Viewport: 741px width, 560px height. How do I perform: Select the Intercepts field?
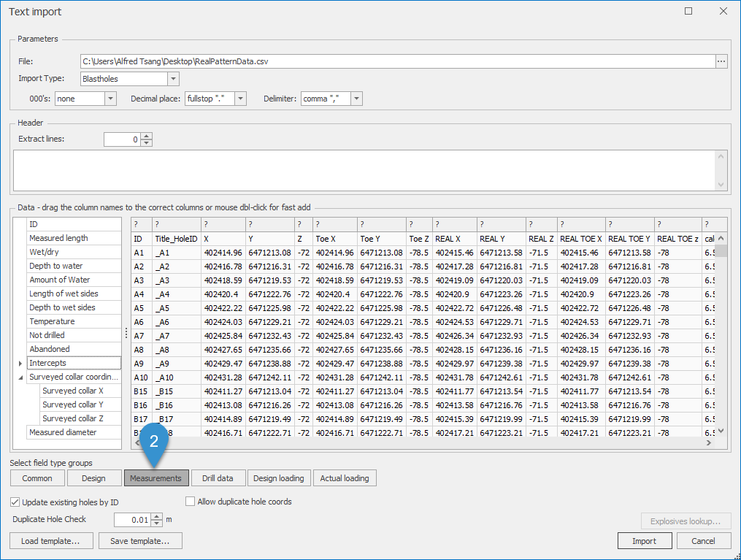(x=74, y=363)
